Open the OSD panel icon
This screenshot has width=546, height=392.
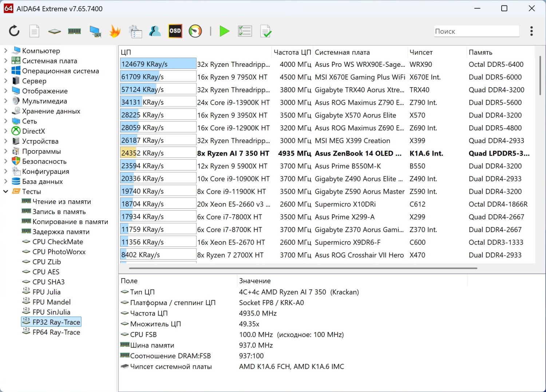[175, 31]
